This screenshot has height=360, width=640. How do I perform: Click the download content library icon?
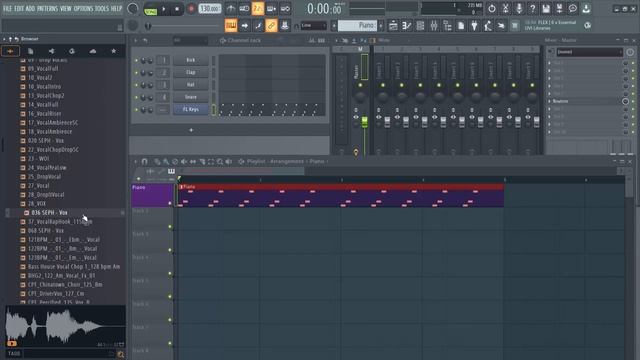click(x=586, y=9)
